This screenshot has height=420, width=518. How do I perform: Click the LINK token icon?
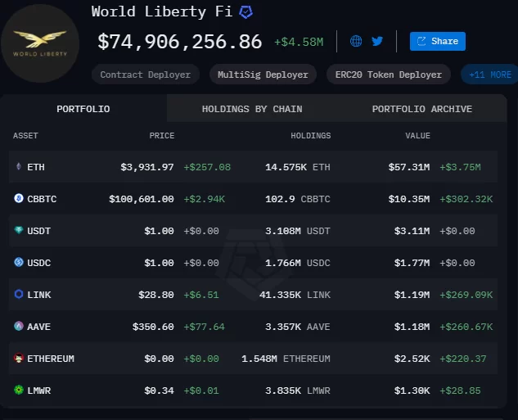[19, 294]
